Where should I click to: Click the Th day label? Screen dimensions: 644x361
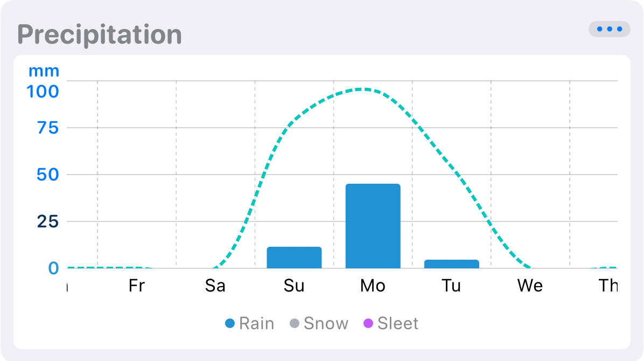coord(608,286)
